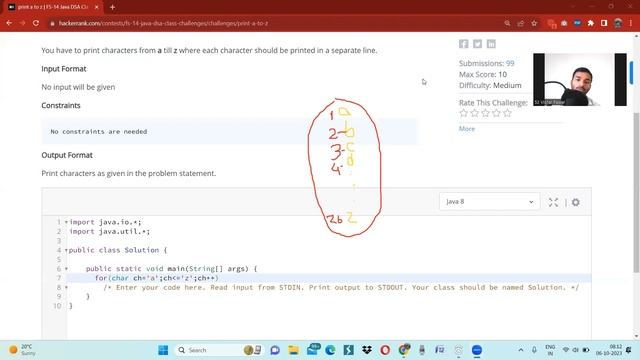Image resolution: width=640 pixels, height=360 pixels.
Task: Toggle the fullscreen editor icon
Action: tap(553, 202)
